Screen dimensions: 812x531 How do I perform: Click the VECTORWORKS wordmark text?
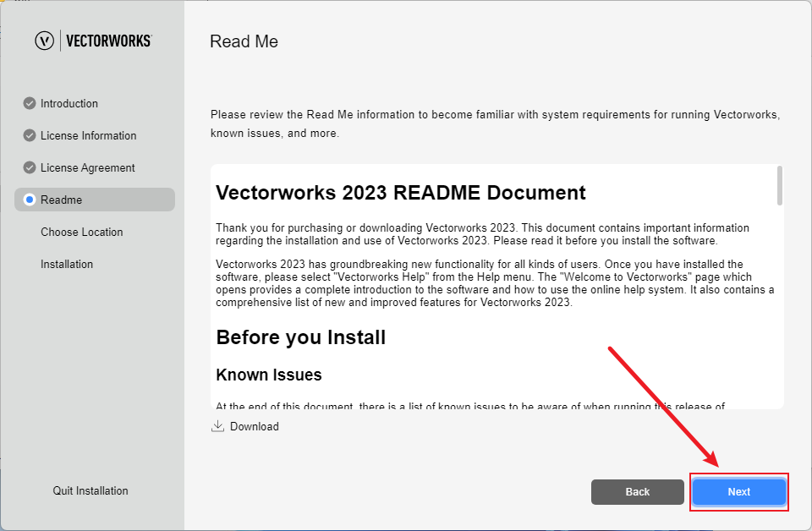[109, 41]
